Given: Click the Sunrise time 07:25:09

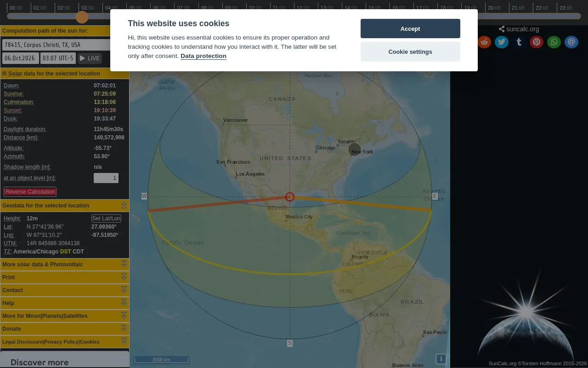Looking at the screenshot, I should pyautogui.click(x=105, y=94).
